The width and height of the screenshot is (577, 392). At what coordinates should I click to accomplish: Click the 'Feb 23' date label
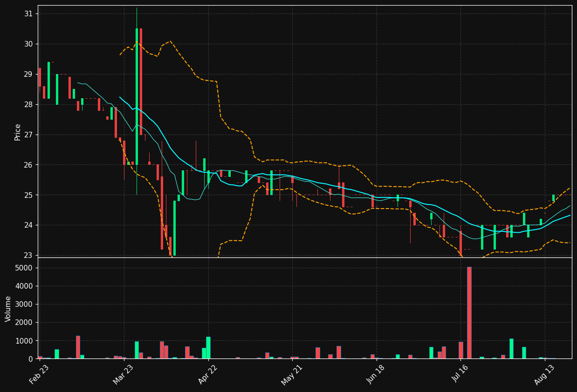pyautogui.click(x=40, y=375)
